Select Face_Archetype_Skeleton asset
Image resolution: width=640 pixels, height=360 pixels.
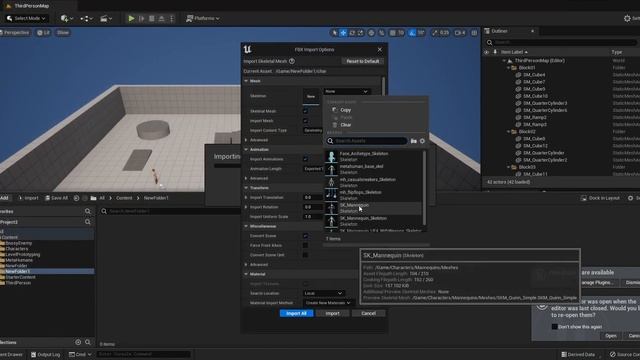pos(373,156)
